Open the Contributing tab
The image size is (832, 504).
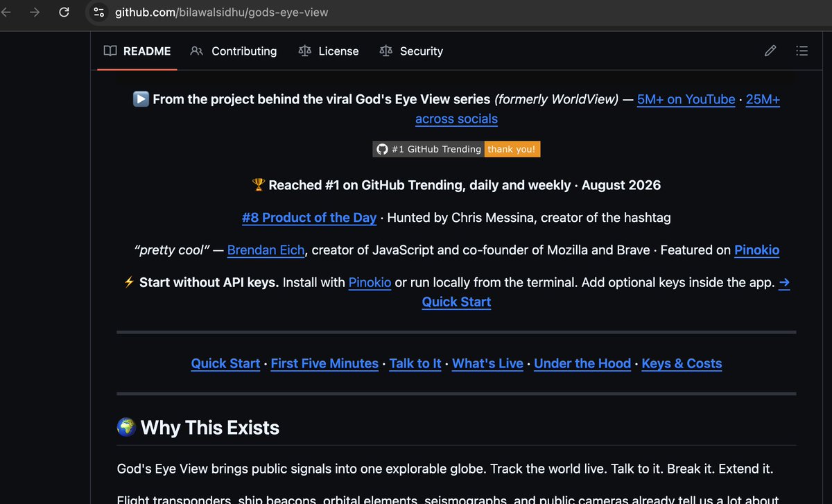click(234, 51)
